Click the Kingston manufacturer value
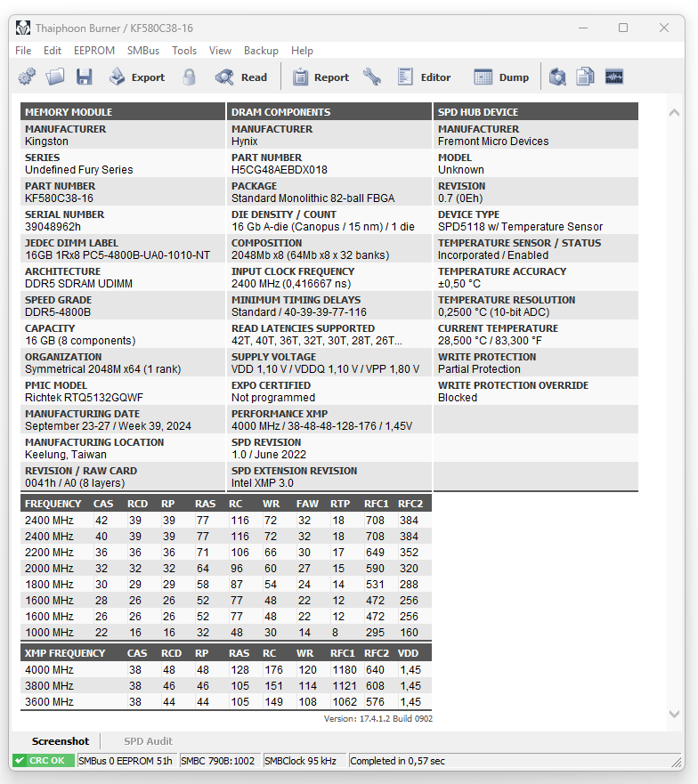Screen dimensions: 698x784 click(46, 141)
